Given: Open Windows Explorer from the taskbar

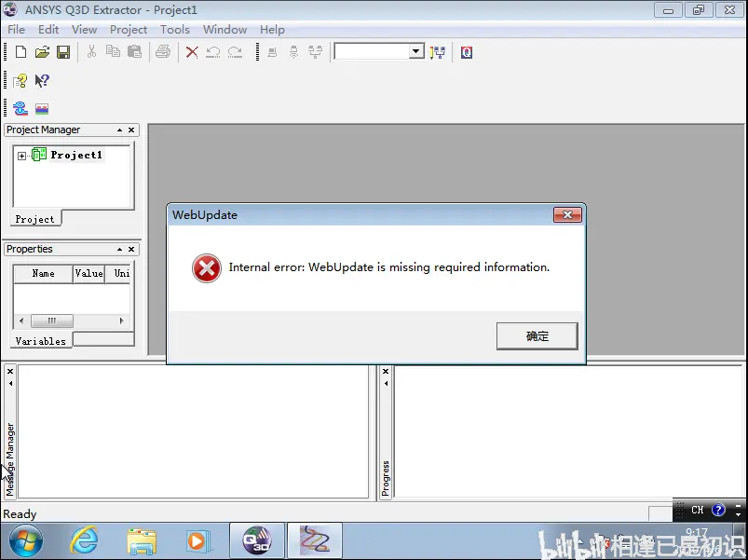Looking at the screenshot, I should coord(142,541).
